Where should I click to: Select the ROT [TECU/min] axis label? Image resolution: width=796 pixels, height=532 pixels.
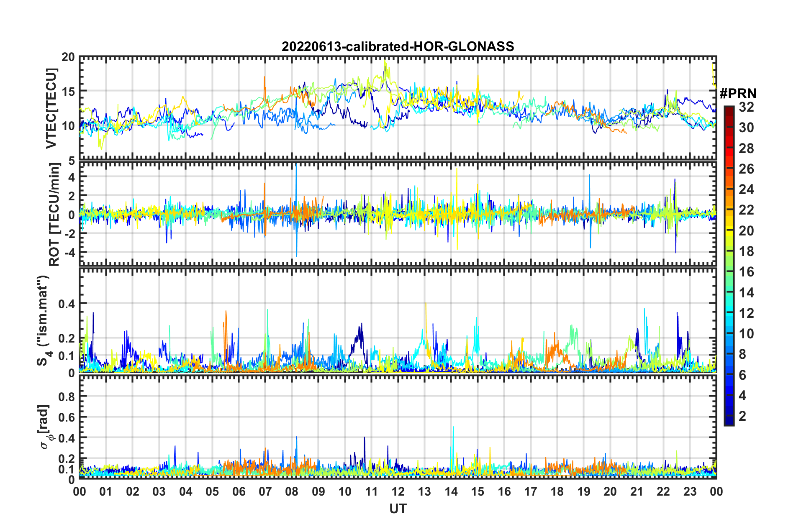click(54, 215)
